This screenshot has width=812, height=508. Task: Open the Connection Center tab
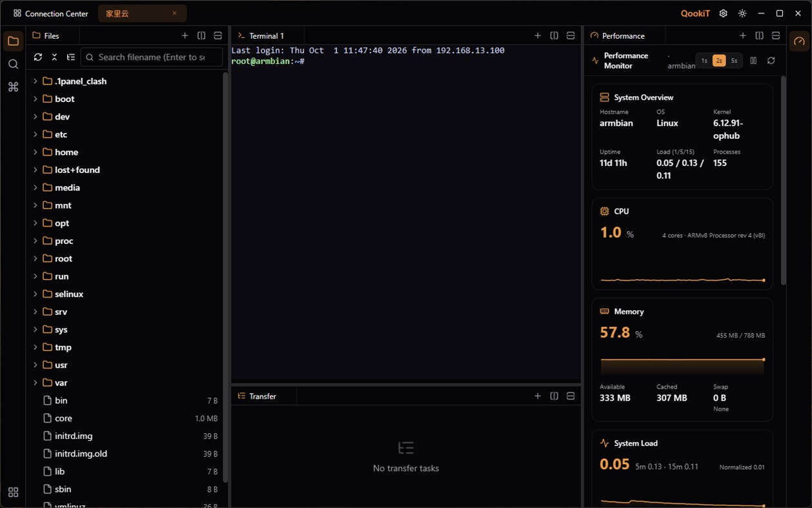[x=51, y=13]
